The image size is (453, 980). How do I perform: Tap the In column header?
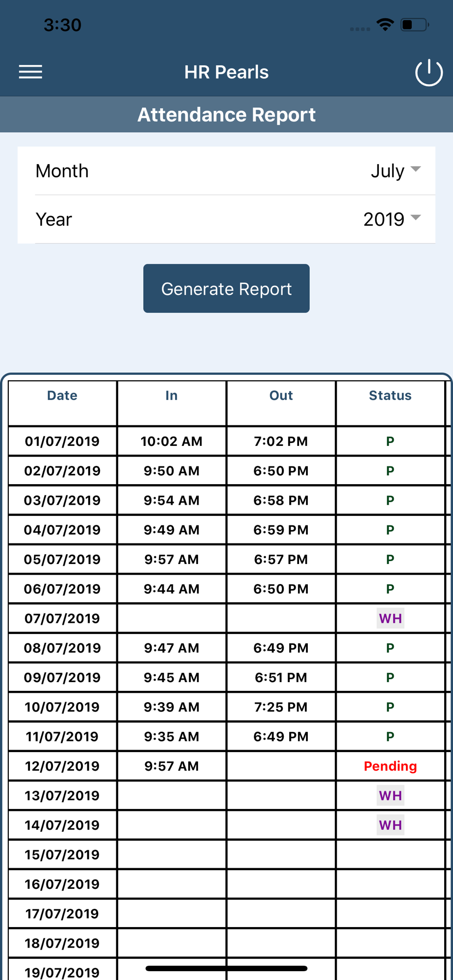(x=172, y=395)
